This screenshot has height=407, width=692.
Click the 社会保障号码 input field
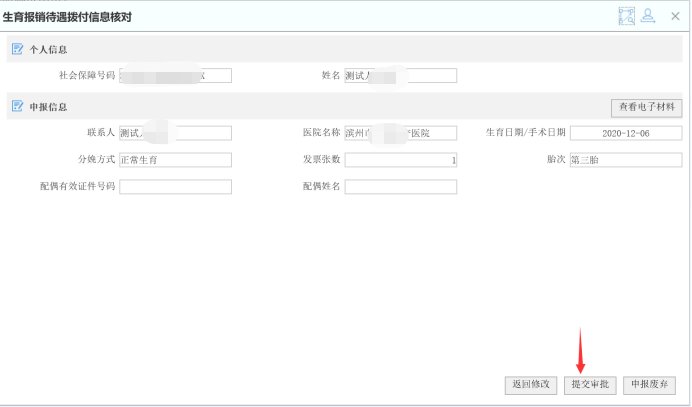[175, 75]
